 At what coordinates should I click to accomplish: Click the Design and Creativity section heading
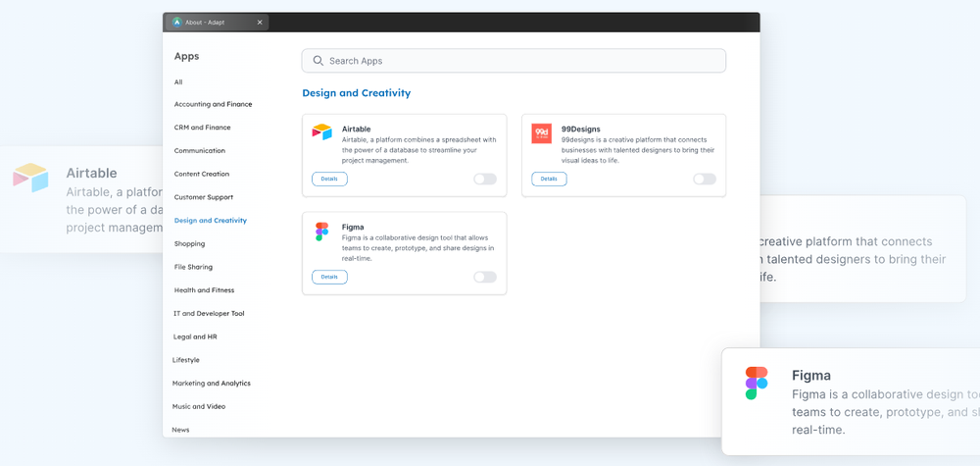pyautogui.click(x=357, y=93)
